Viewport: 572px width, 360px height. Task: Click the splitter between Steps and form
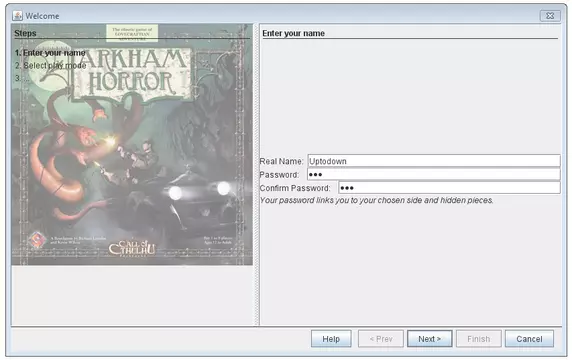(x=256, y=175)
